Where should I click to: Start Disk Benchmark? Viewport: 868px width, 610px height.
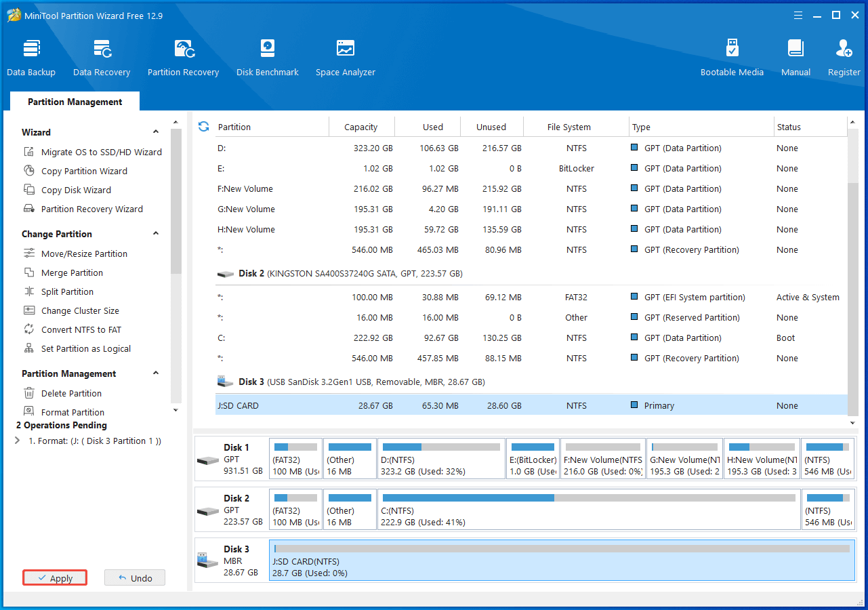pos(267,56)
